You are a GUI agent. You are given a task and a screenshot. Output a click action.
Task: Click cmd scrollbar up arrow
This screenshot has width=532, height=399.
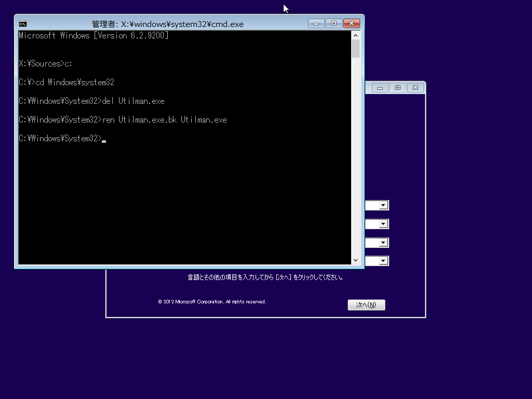pos(355,35)
